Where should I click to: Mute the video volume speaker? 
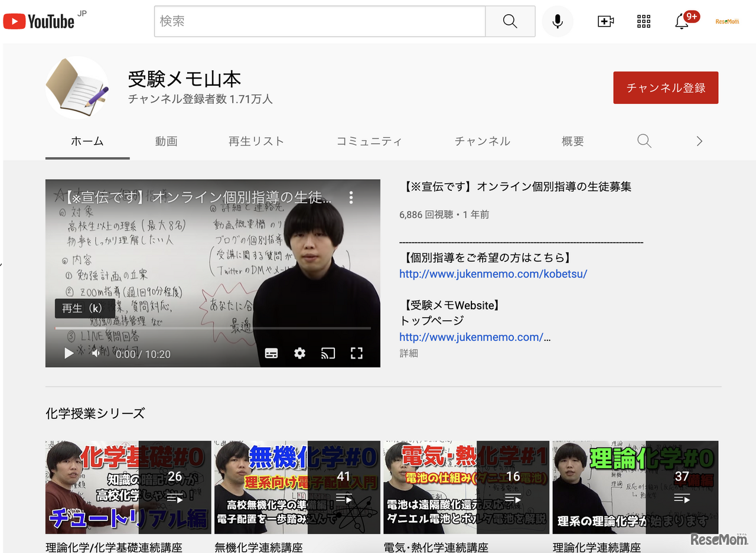[96, 354]
